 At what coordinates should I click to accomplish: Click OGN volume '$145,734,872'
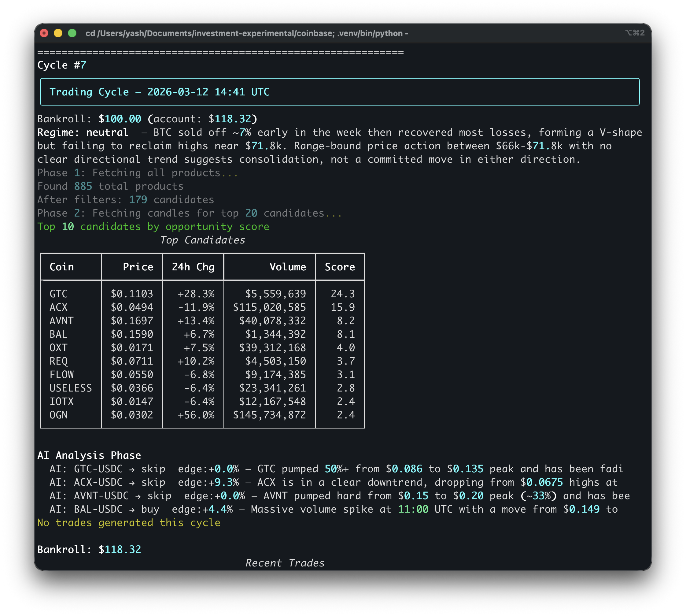pos(270,415)
